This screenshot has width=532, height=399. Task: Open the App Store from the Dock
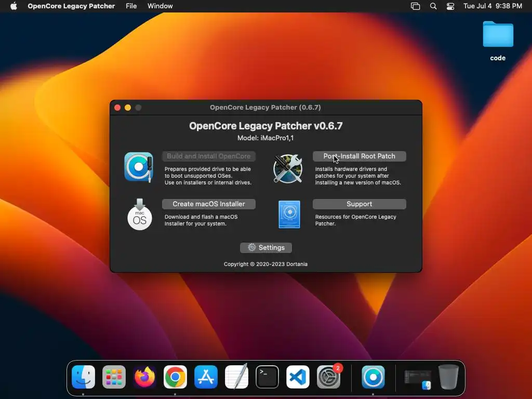pos(206,377)
